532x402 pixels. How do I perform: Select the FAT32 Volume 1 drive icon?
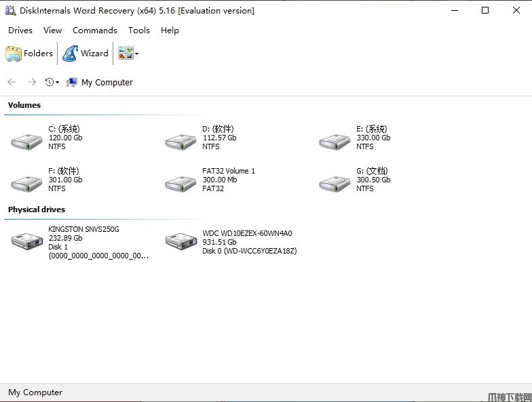[x=180, y=184]
